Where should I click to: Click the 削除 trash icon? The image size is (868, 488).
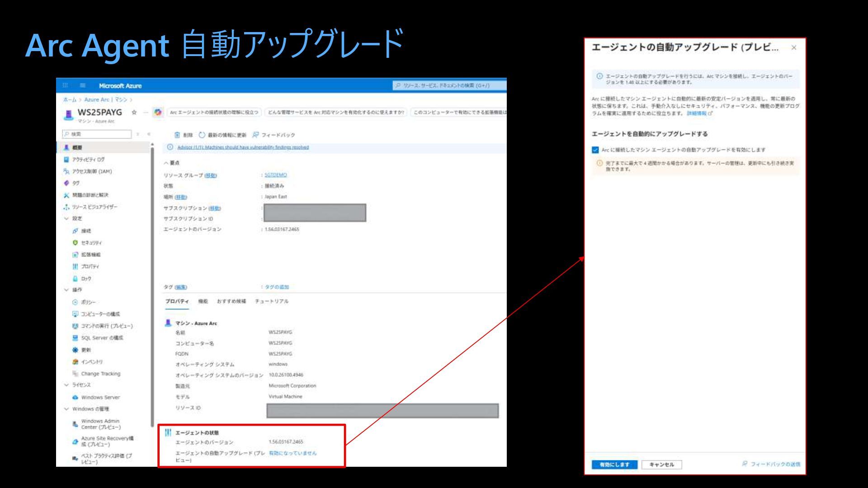[x=177, y=135]
